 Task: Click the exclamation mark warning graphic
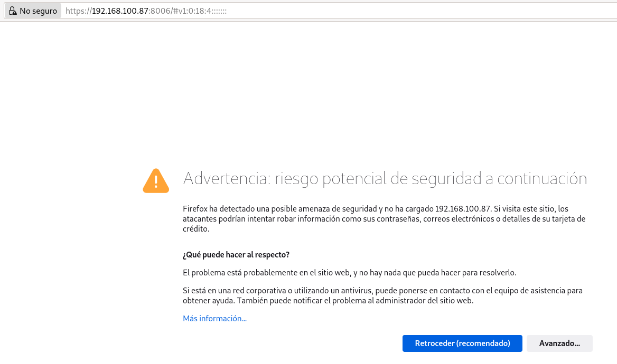point(155,181)
